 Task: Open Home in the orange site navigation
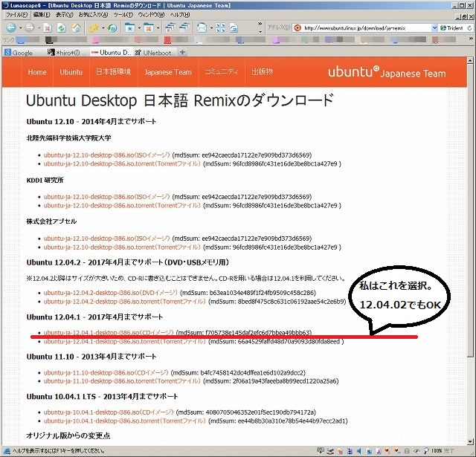(37, 72)
